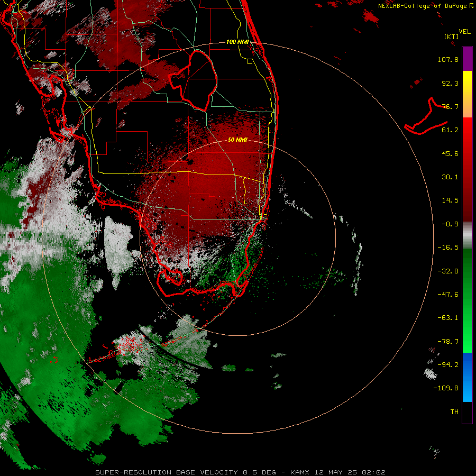476x476 pixels.
Task: Select the 45.6 legend value
Action: coord(450,153)
